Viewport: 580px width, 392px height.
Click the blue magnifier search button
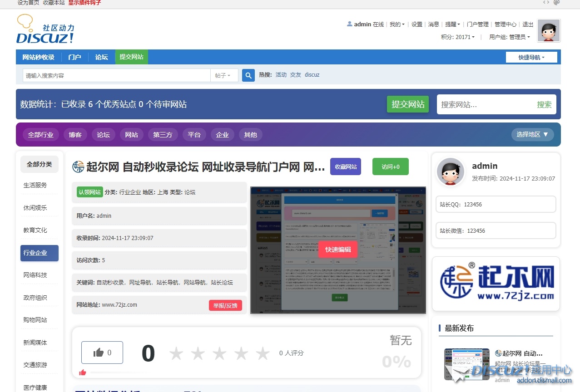click(x=248, y=75)
